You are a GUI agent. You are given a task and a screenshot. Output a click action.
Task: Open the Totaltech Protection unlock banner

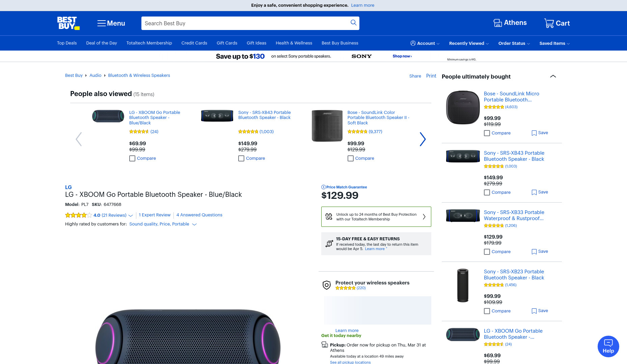click(376, 217)
